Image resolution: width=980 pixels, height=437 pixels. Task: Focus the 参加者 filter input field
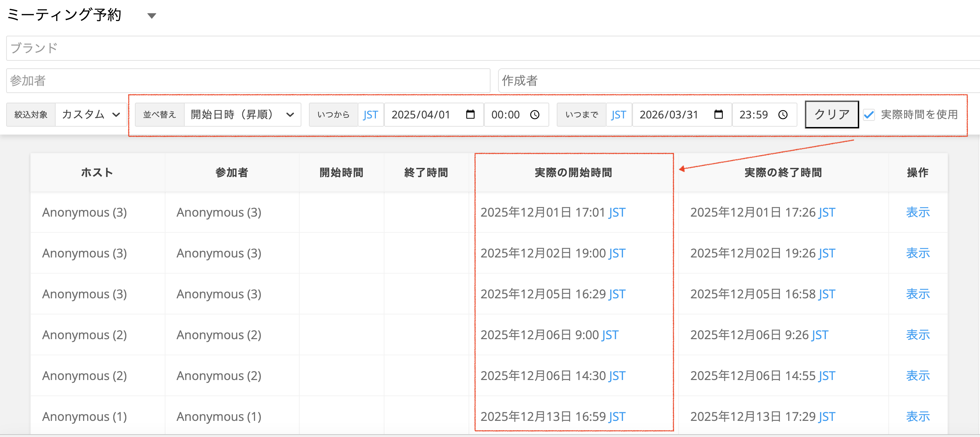pyautogui.click(x=247, y=81)
